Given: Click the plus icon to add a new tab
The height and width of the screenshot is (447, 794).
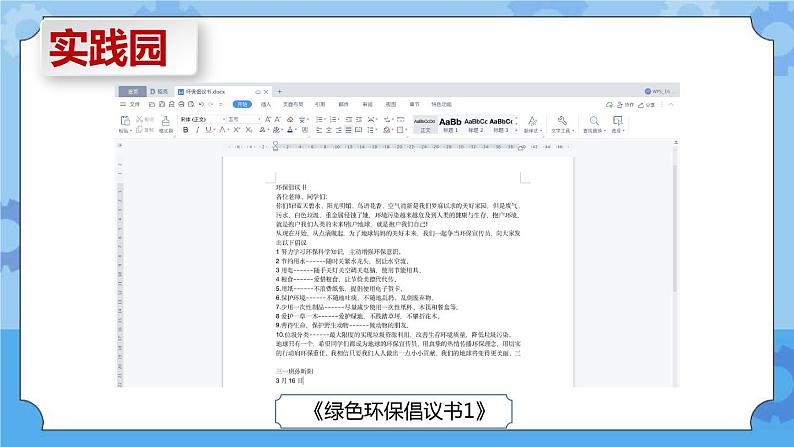Looking at the screenshot, I should tap(280, 92).
